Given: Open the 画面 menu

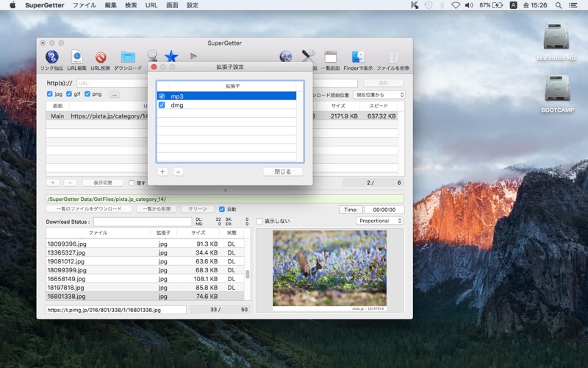Looking at the screenshot, I should tap(172, 5).
